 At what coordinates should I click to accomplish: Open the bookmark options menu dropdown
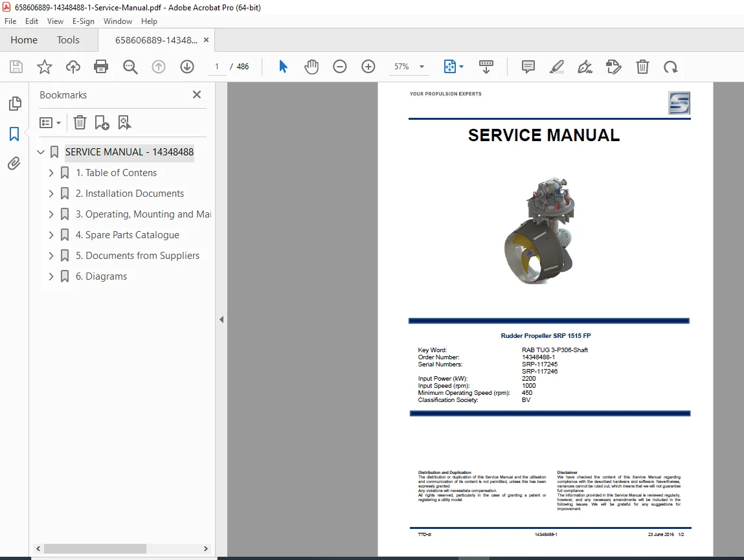51,123
